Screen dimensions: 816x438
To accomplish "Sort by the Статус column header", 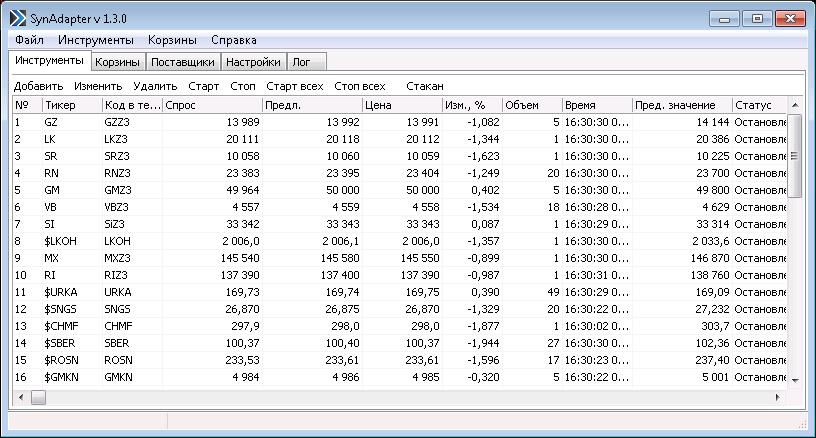I will point(760,105).
